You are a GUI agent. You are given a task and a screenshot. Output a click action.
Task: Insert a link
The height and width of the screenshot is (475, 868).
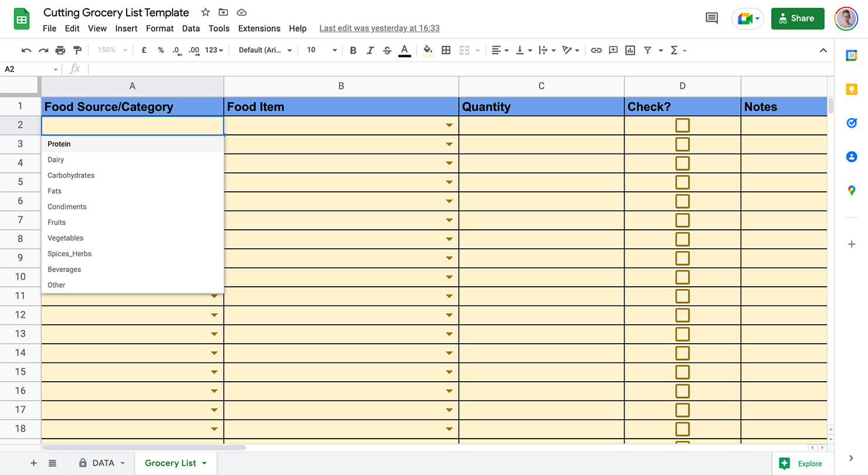(x=596, y=50)
